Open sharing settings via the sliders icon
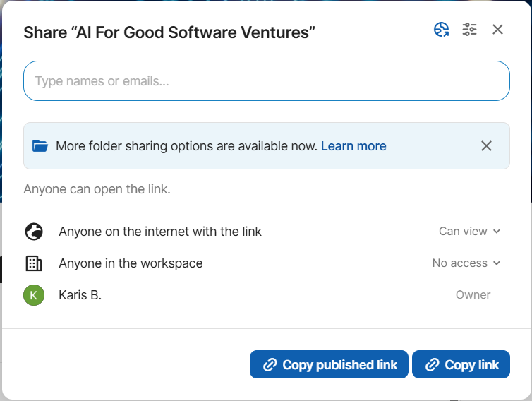The image size is (532, 401). point(469,30)
